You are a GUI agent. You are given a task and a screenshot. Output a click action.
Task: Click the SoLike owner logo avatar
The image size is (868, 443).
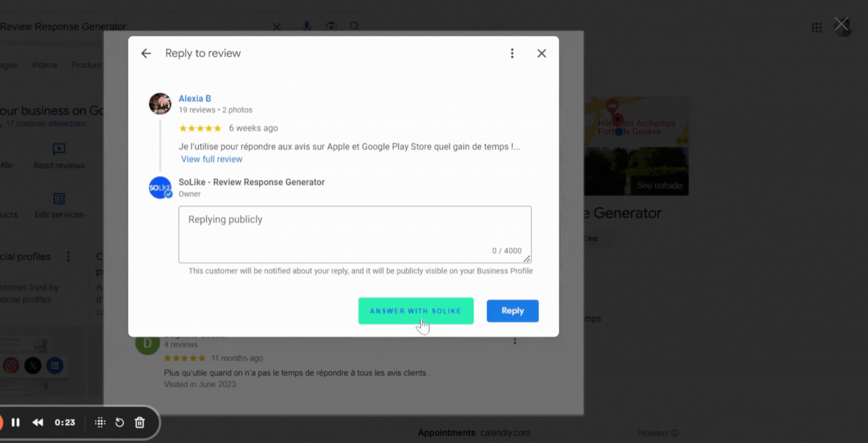click(x=160, y=188)
